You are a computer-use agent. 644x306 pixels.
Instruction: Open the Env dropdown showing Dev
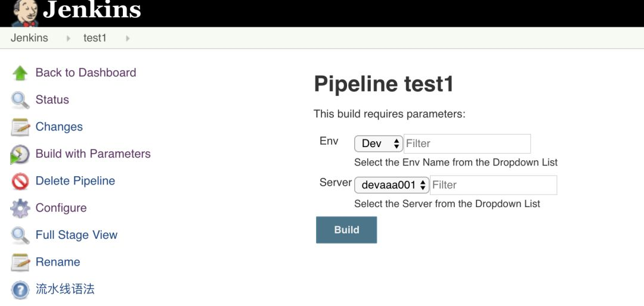378,143
